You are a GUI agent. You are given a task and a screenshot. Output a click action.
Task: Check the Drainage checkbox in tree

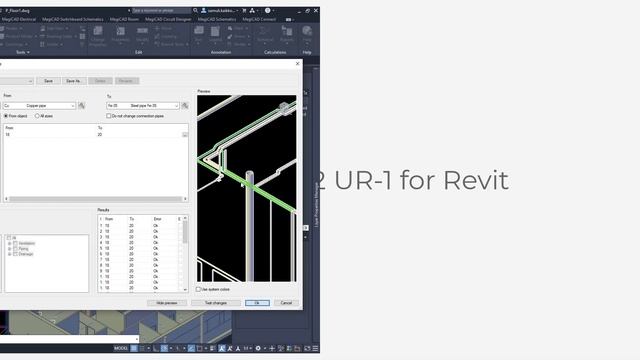(16, 254)
